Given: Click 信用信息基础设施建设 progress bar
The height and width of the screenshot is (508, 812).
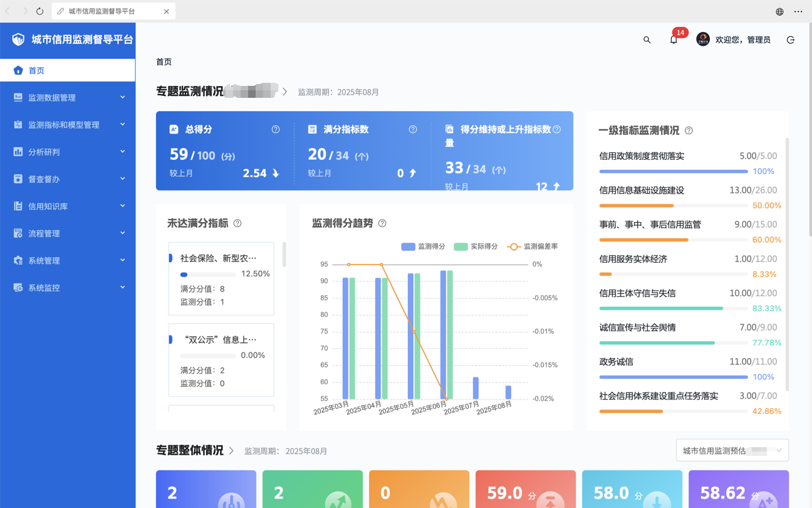Looking at the screenshot, I should coord(673,206).
